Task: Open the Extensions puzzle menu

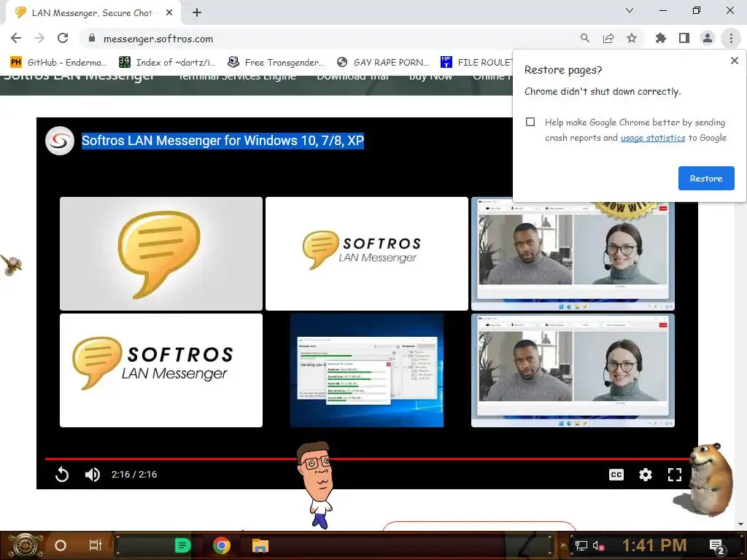Action: coord(661,38)
